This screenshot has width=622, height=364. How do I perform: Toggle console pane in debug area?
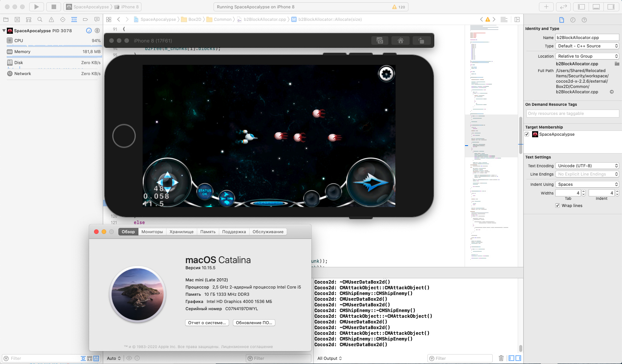coord(518,358)
